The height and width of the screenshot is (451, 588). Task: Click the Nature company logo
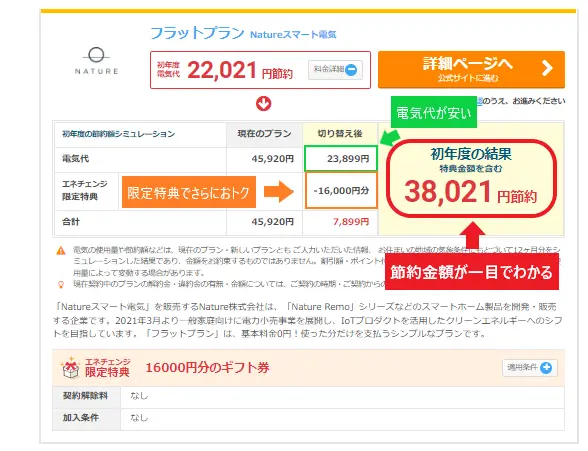96,61
